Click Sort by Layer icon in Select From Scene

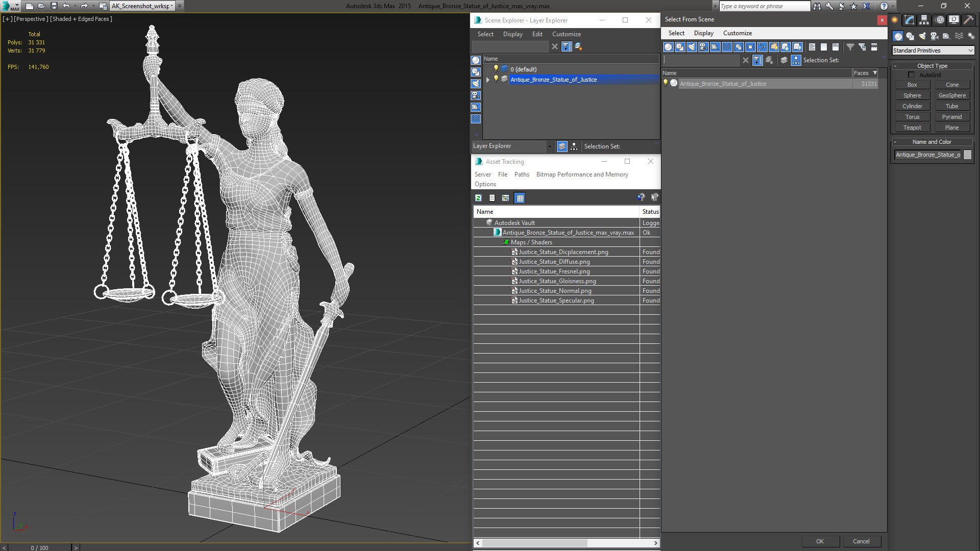[x=784, y=60]
